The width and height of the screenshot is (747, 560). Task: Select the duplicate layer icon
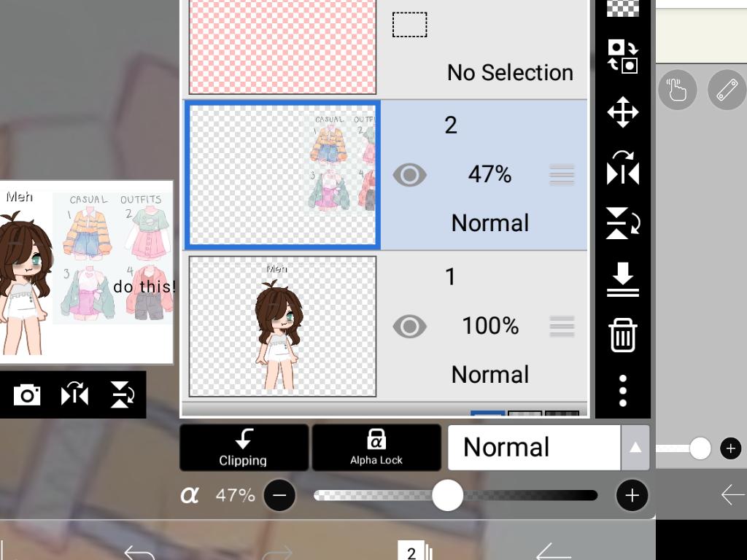[623, 55]
